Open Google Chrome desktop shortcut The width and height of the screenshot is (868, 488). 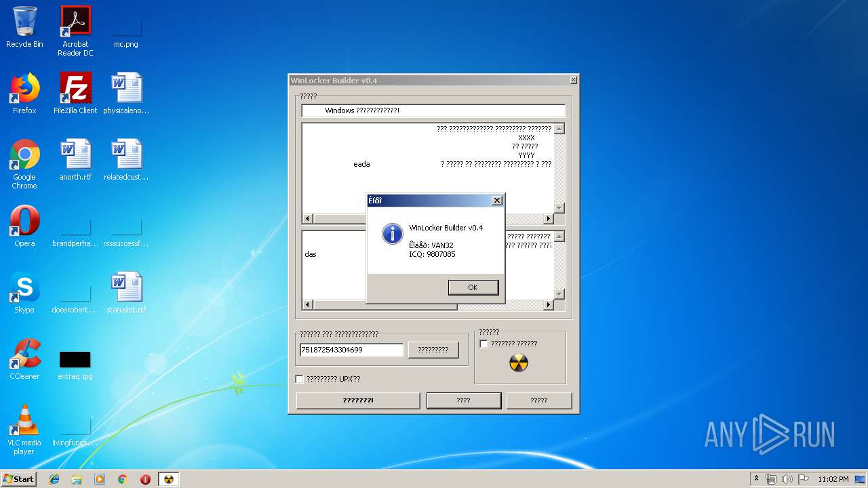24,164
